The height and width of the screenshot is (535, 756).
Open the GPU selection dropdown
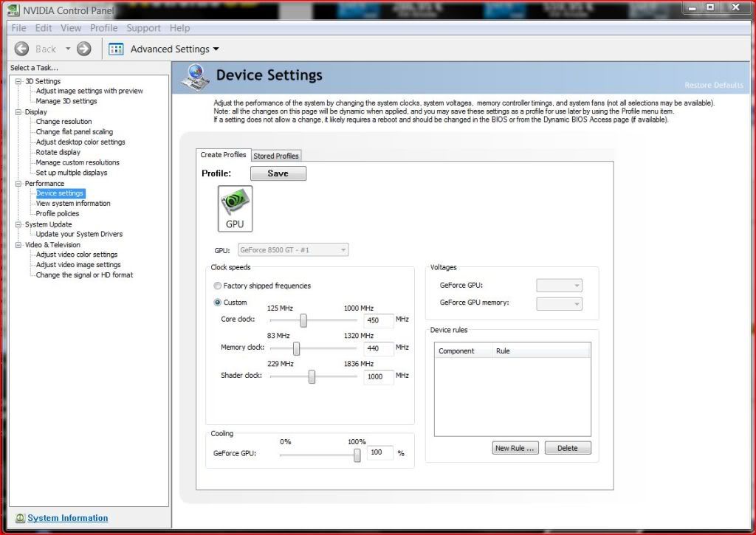click(x=293, y=249)
